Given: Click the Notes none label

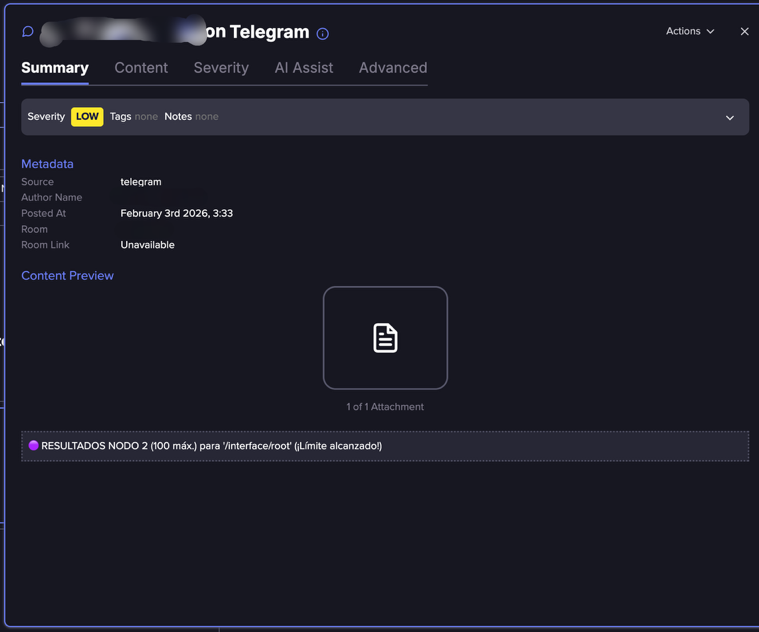Looking at the screenshot, I should (x=191, y=117).
